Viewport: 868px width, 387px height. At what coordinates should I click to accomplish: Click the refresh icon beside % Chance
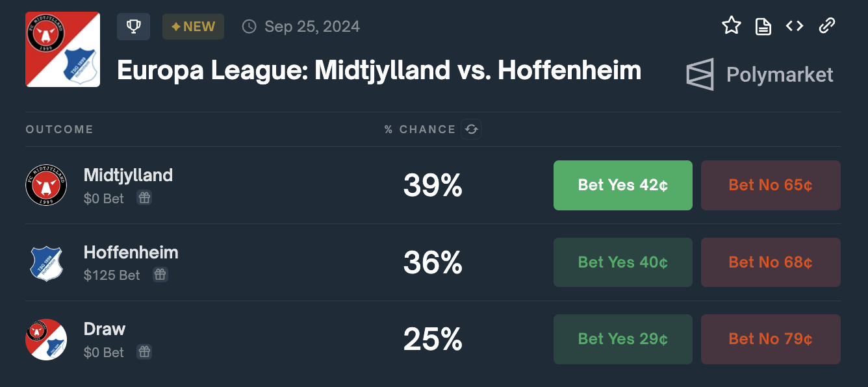point(471,129)
